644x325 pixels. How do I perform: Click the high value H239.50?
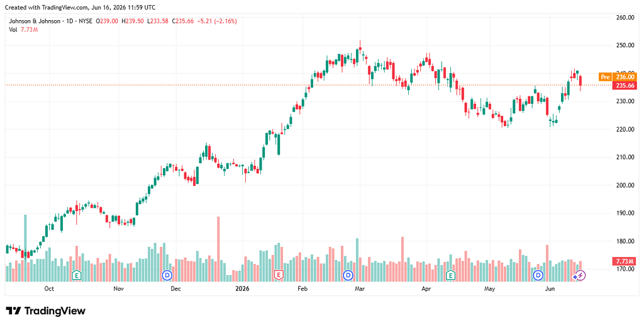pyautogui.click(x=133, y=21)
